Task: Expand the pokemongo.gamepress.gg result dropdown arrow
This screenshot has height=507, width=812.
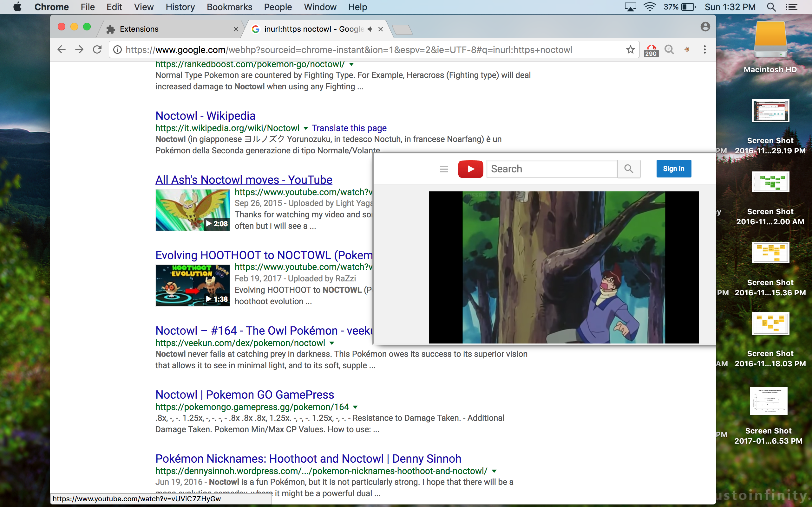Action: (x=355, y=407)
